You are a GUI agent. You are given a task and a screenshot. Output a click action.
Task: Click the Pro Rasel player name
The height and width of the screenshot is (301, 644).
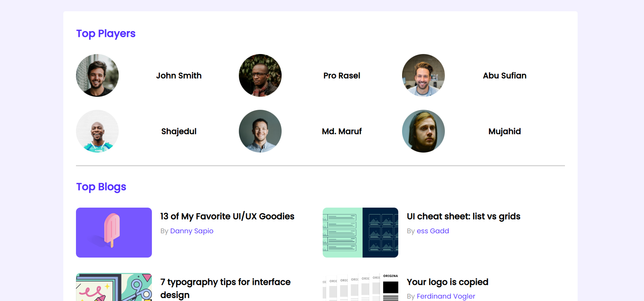tap(342, 76)
